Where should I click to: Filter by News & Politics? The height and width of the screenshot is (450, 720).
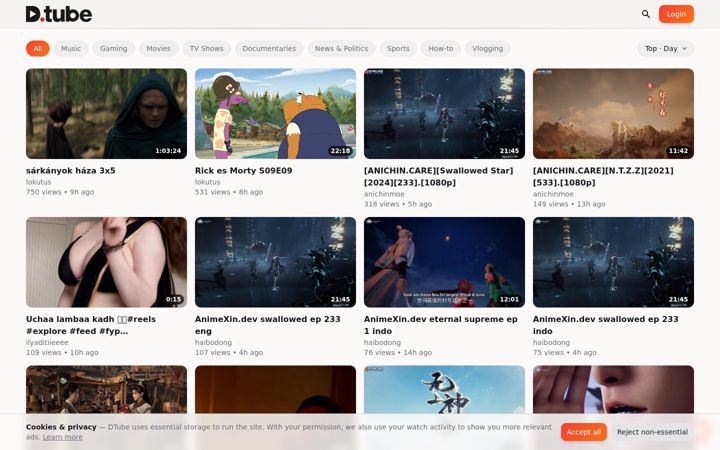click(x=341, y=48)
